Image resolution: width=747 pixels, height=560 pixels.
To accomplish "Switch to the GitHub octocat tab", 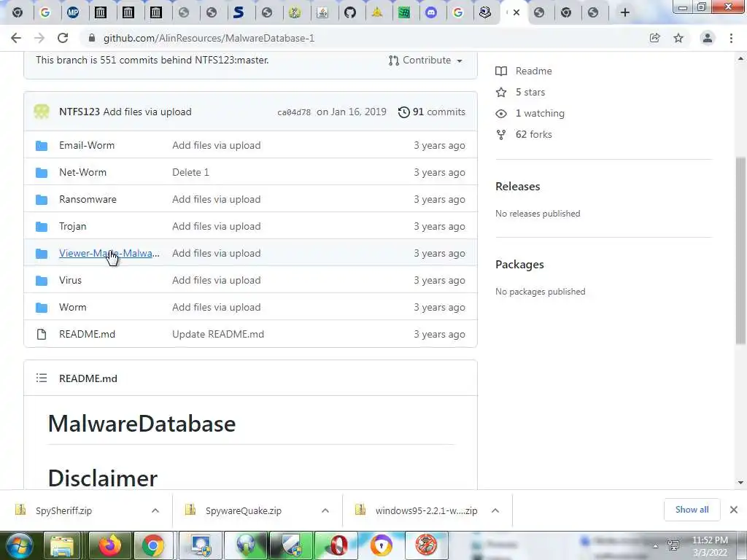I will (350, 12).
